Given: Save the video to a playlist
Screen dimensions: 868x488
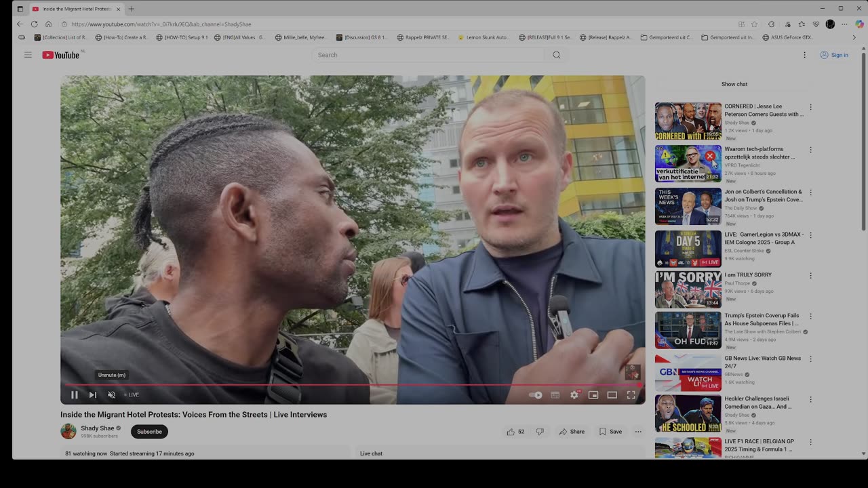Looking at the screenshot, I should tap(610, 432).
